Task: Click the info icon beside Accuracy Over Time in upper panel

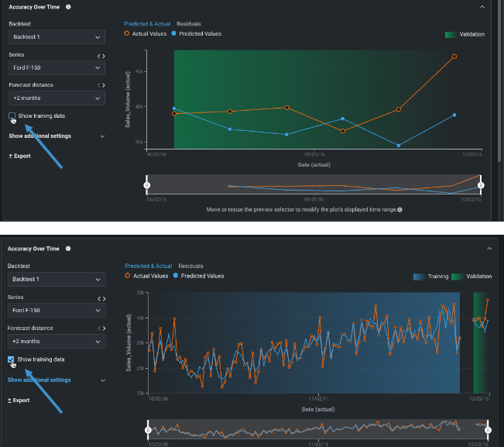Action: [69, 6]
